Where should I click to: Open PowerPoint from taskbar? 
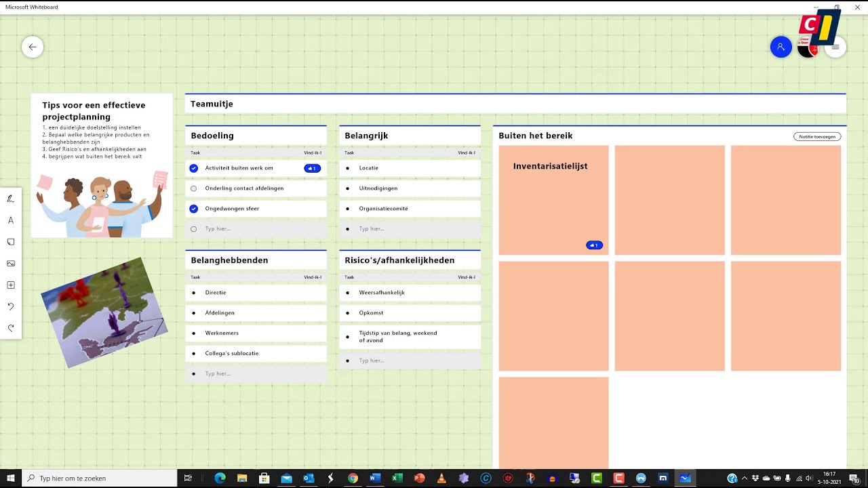click(419, 478)
